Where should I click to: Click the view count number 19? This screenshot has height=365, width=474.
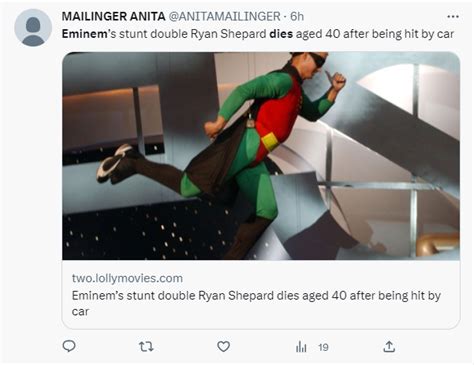323,347
